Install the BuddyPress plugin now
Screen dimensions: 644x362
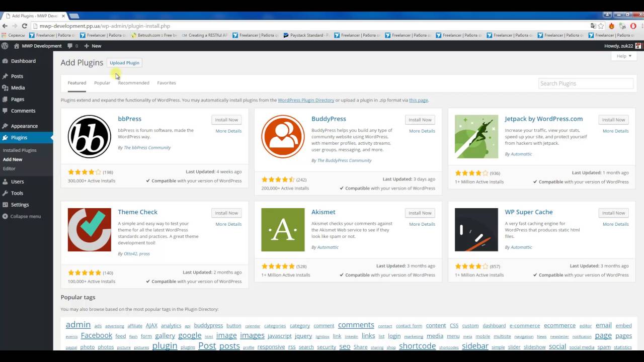(420, 120)
